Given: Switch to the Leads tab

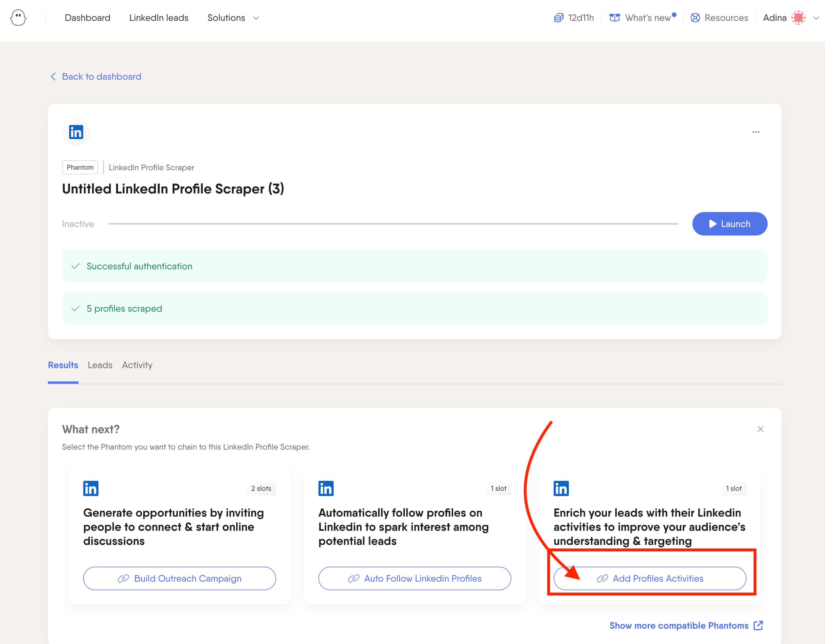Looking at the screenshot, I should tap(100, 365).
